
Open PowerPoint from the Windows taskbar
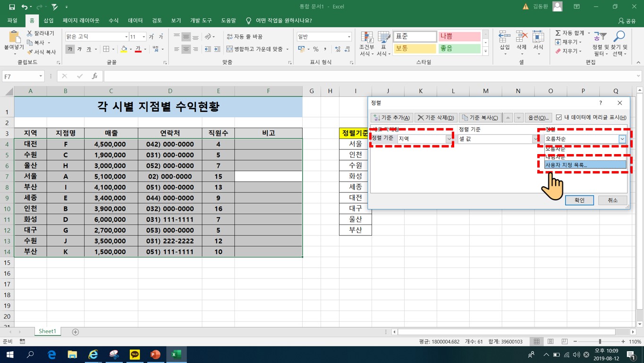point(155,354)
